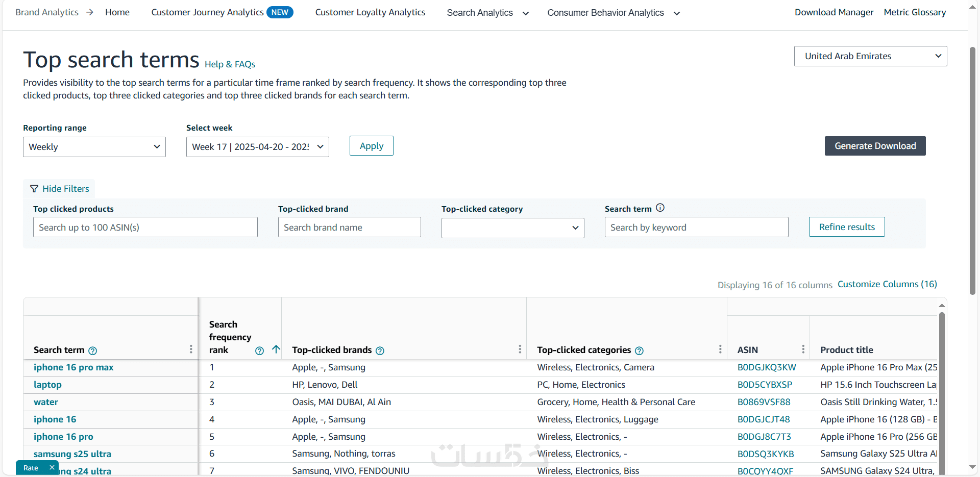This screenshot has height=477, width=980.
Task: Open the Top-clicked category dropdown
Action: click(x=513, y=228)
